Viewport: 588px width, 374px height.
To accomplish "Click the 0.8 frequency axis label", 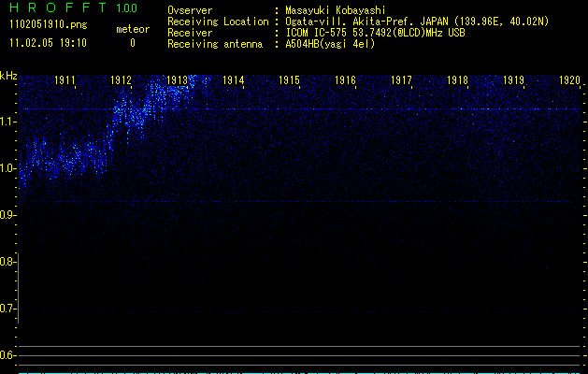I will [7, 262].
